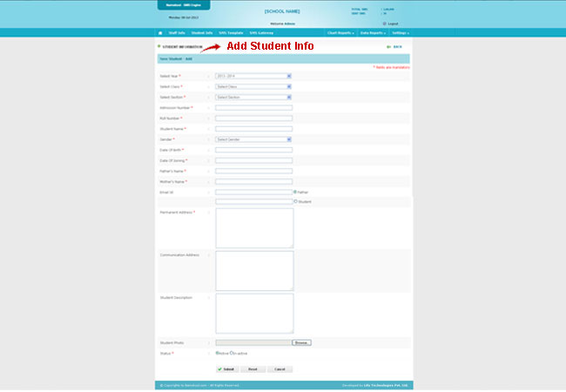
Task: Select the Active status radio button
Action: point(217,353)
